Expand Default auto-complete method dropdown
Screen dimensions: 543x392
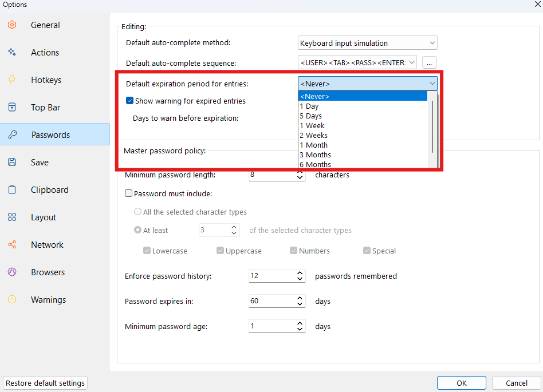(367, 43)
